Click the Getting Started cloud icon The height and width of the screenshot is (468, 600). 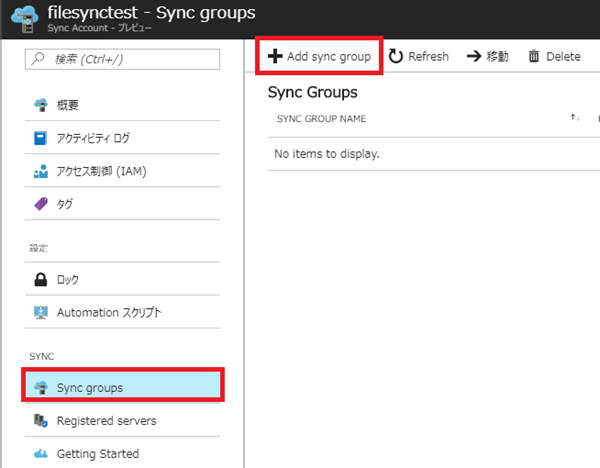[x=41, y=454]
